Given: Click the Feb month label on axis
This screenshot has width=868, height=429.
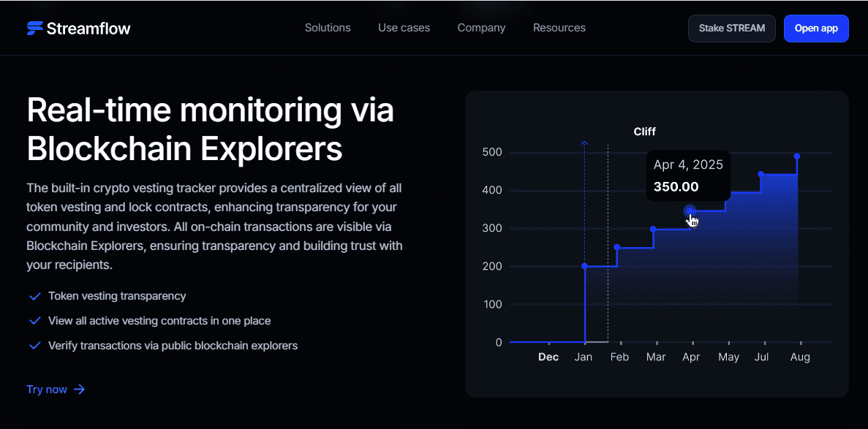Looking at the screenshot, I should (x=619, y=357).
